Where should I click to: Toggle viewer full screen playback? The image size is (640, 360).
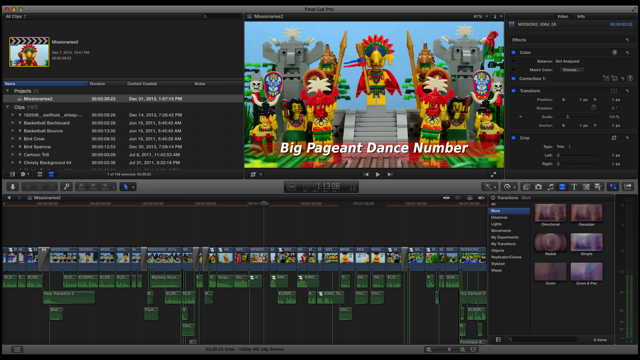tap(493, 175)
